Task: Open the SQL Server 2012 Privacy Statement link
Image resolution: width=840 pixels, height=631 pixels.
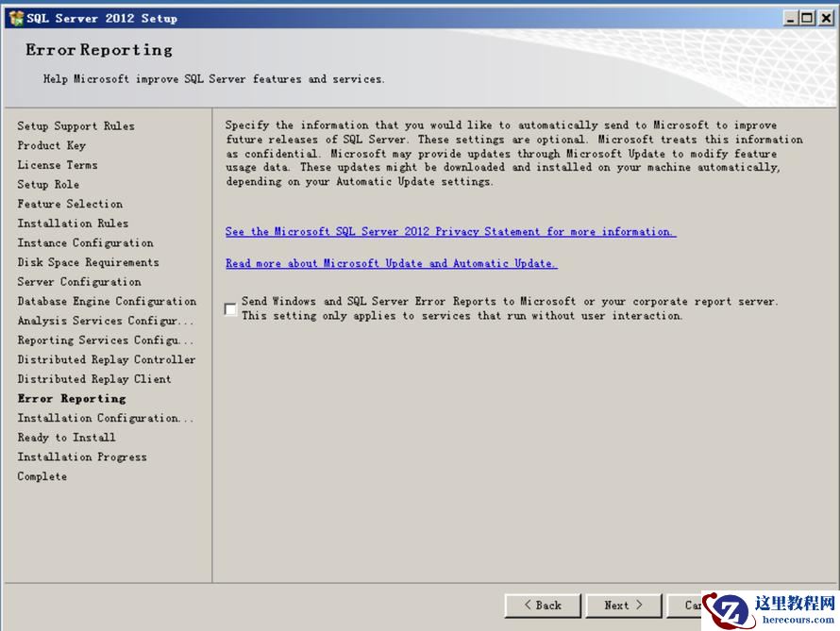Action: pyautogui.click(x=450, y=232)
